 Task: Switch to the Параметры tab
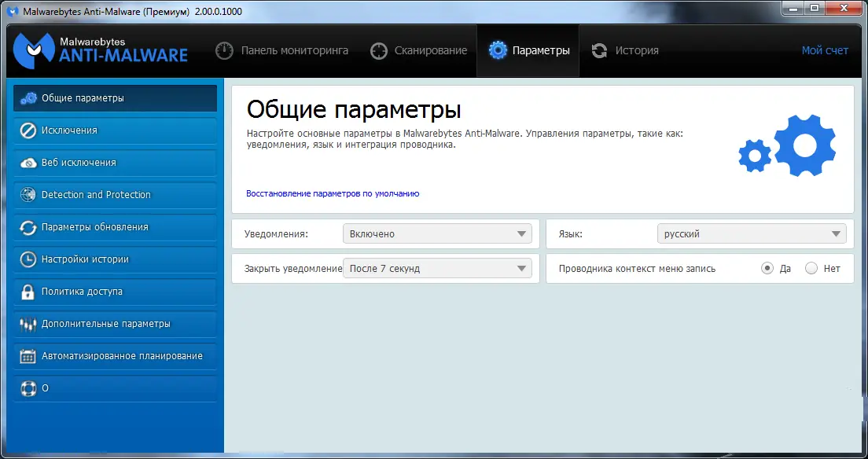pyautogui.click(x=528, y=50)
